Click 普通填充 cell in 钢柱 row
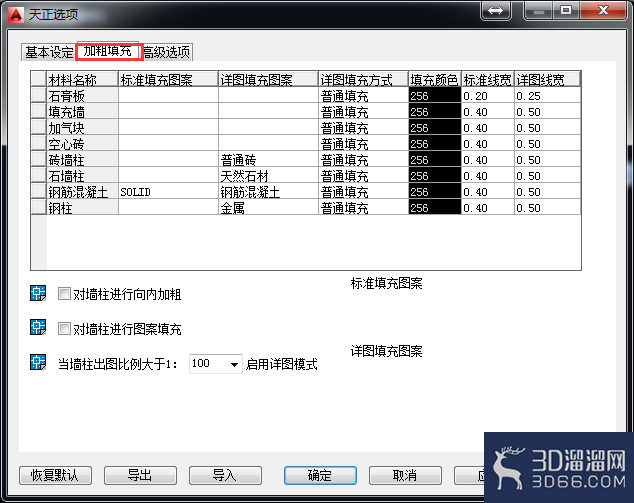The height and width of the screenshot is (503, 634). (363, 208)
